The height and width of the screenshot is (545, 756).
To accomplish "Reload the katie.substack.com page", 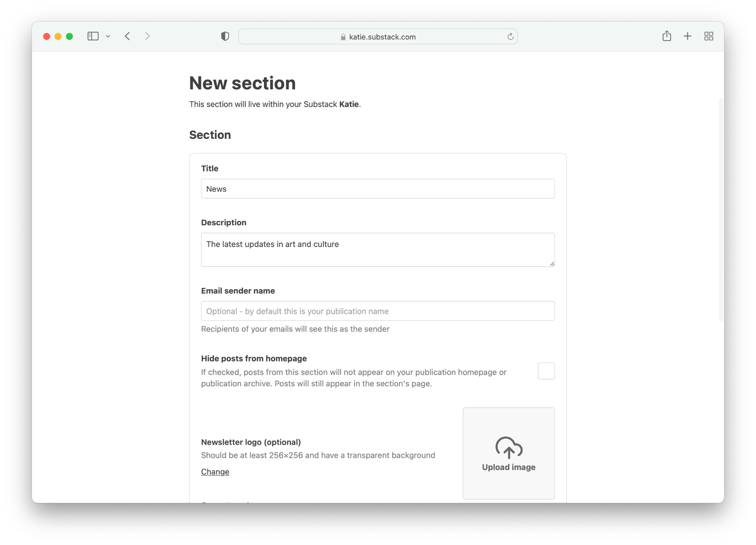I will coord(510,36).
